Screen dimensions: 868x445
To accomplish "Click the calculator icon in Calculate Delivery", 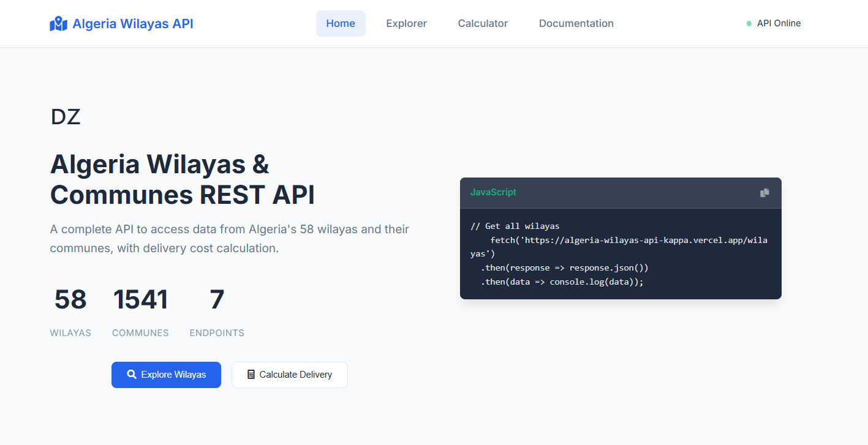I will [x=251, y=375].
